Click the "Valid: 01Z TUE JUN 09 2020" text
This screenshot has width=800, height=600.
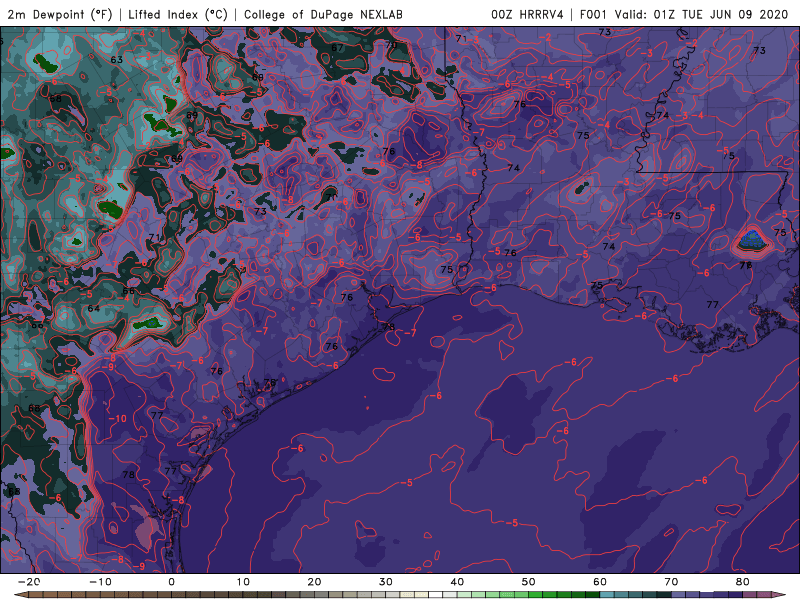click(702, 14)
